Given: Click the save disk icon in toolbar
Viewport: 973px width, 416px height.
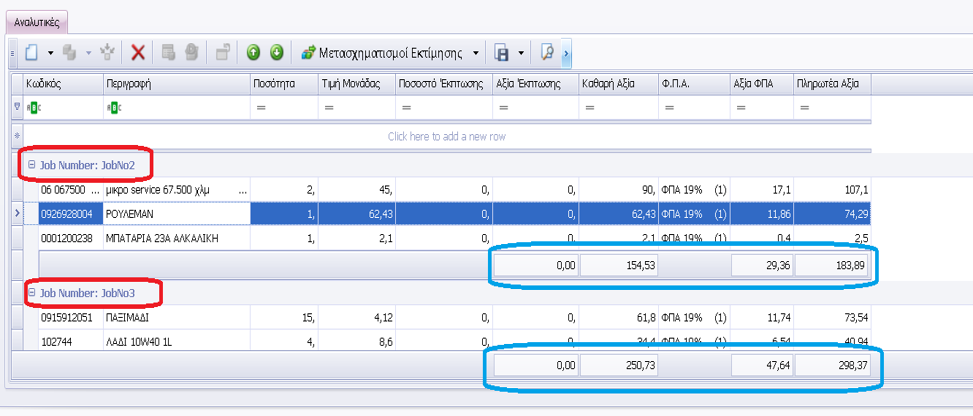Looking at the screenshot, I should coord(503,52).
